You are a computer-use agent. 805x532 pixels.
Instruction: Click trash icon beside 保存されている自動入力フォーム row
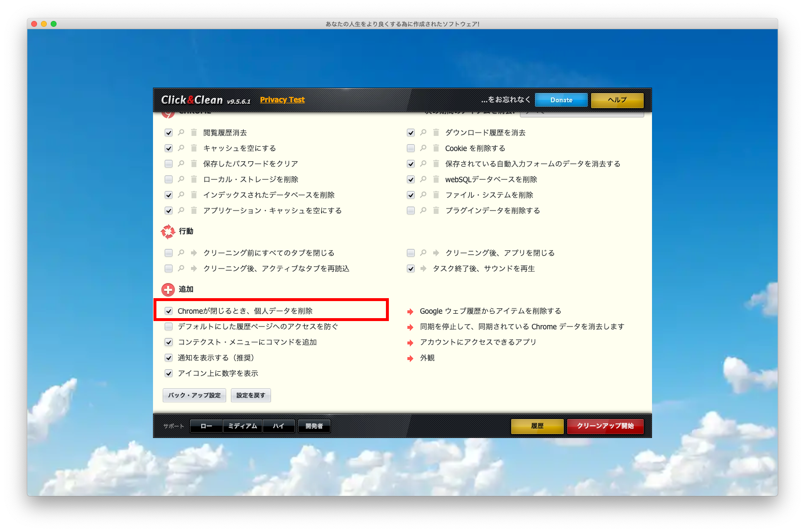436,164
